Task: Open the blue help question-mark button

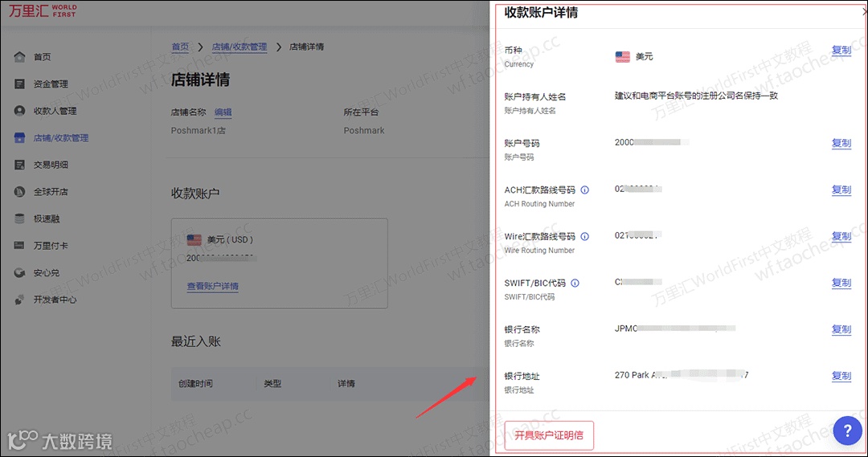Action: tap(848, 430)
